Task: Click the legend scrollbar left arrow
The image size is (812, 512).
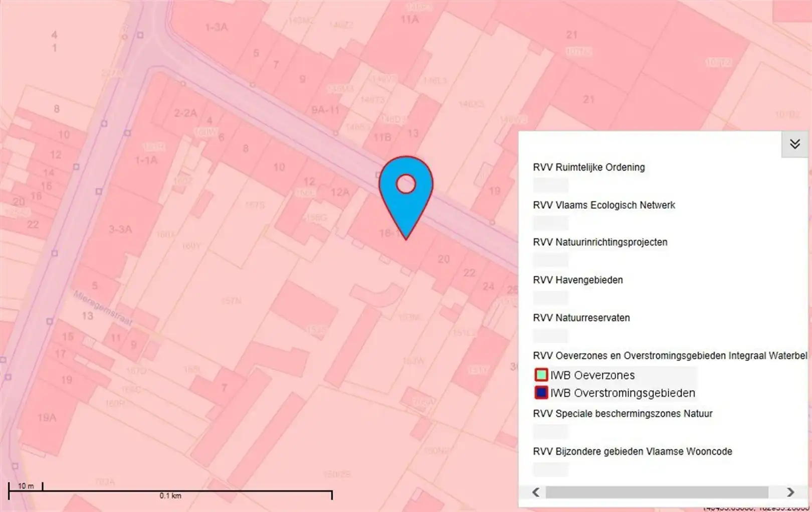Action: pos(536,492)
